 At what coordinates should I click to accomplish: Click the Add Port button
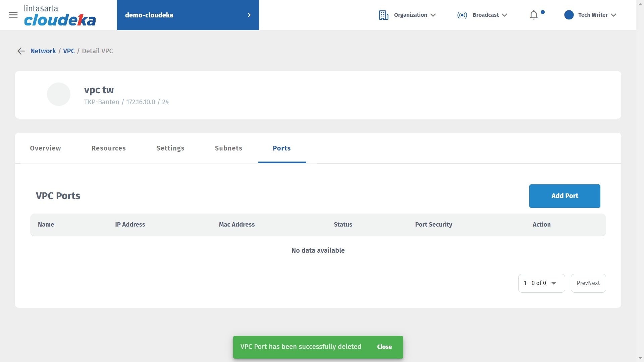(x=565, y=196)
